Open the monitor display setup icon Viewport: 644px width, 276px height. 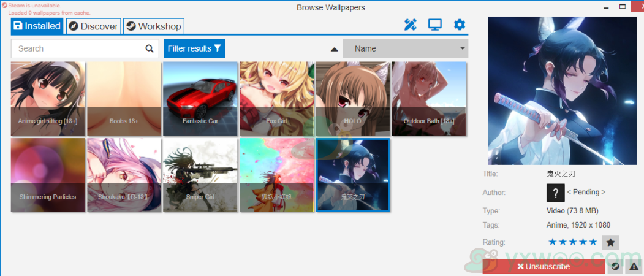(434, 25)
